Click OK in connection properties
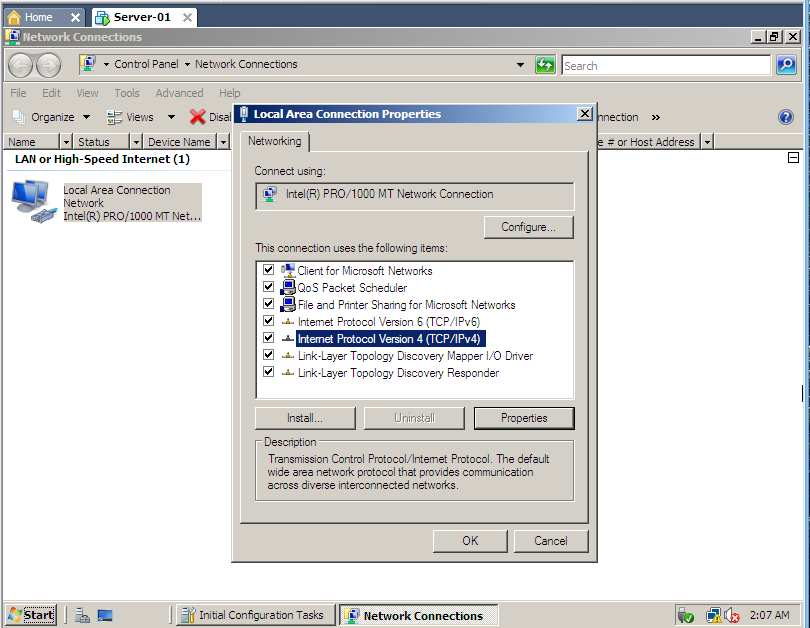This screenshot has height=628, width=810. 470,541
